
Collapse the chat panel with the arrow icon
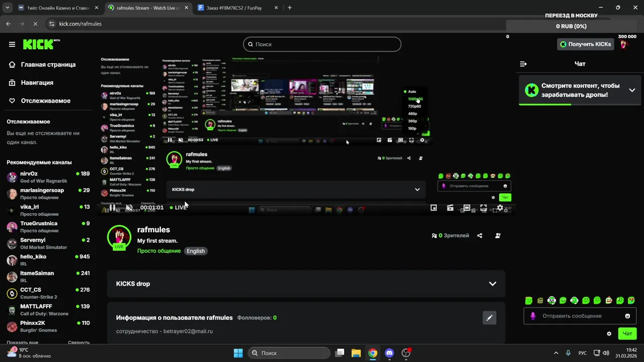523,64
